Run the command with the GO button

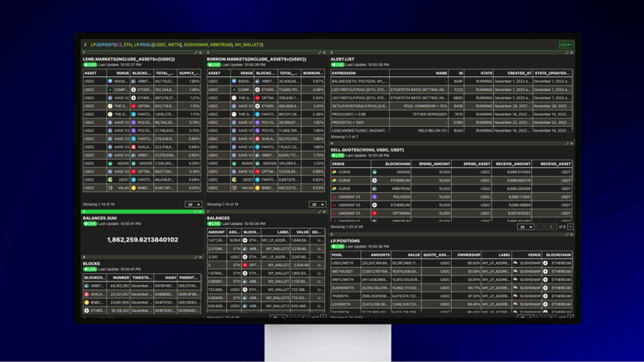pyautogui.click(x=566, y=45)
